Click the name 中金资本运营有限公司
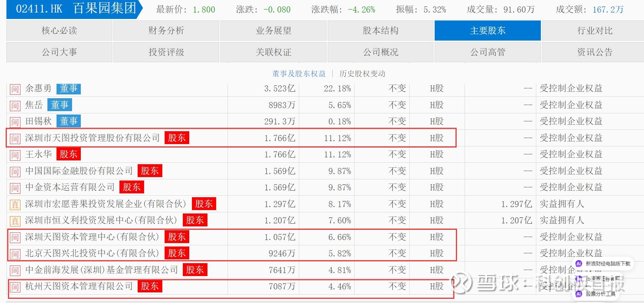Viewport: 644px width, 303px height. tap(70, 187)
